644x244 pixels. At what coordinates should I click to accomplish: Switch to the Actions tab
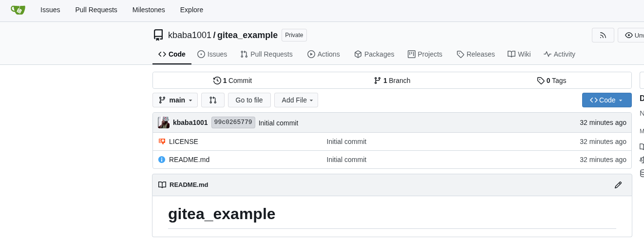coord(323,54)
